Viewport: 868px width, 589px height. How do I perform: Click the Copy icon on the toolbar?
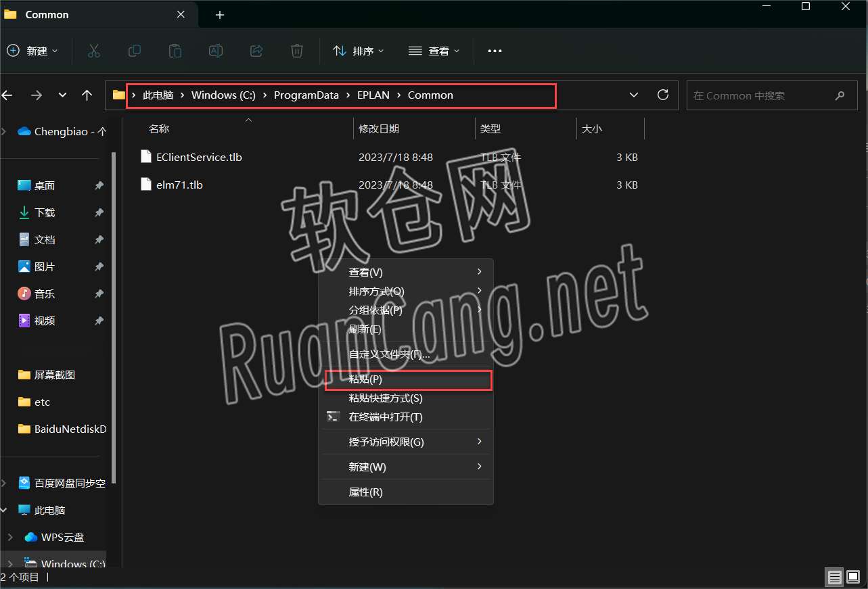pos(134,51)
